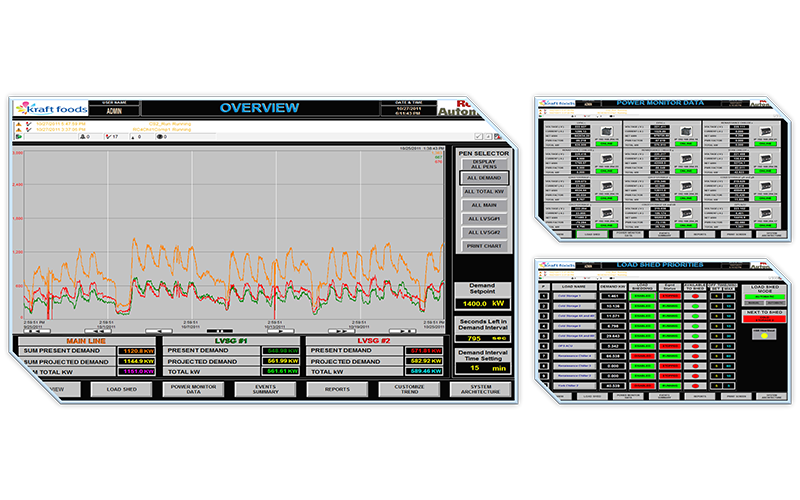The width and height of the screenshot is (800, 500).
Task: Click priority 6 load name in Load Shed
Action: click(x=574, y=346)
